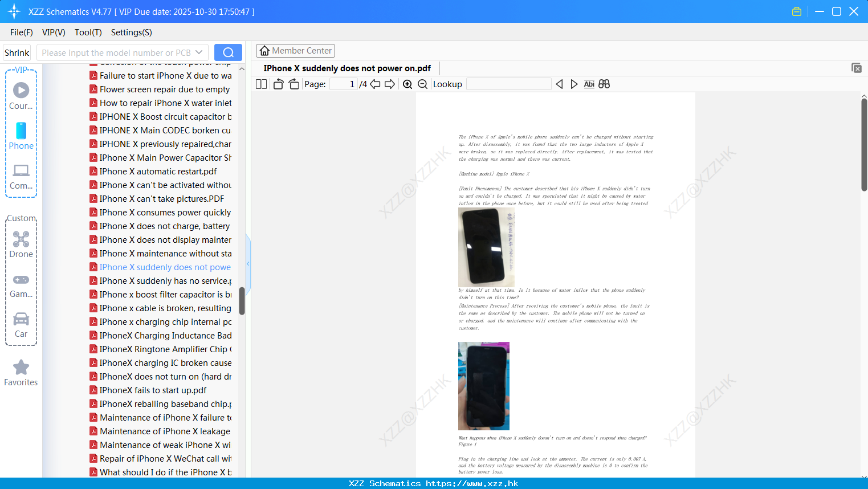The height and width of the screenshot is (489, 868).
Task: Select the Computer category
Action: pyautogui.click(x=21, y=177)
